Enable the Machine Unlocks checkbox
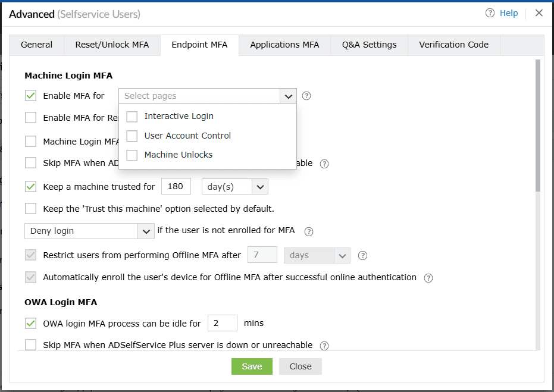Screen dimensions: 554x392 point(132,155)
